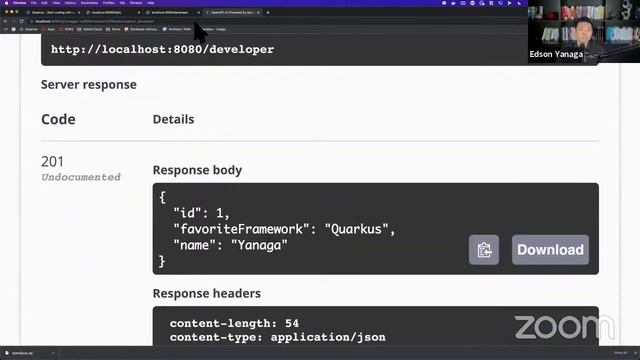
Task: Click the Response headers heading
Action: pyautogui.click(x=207, y=293)
